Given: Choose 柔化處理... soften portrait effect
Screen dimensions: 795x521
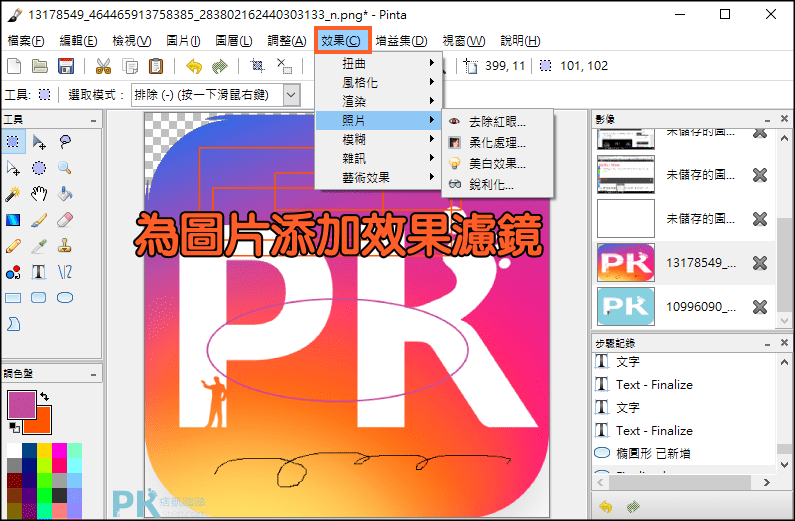Looking at the screenshot, I should click(497, 142).
